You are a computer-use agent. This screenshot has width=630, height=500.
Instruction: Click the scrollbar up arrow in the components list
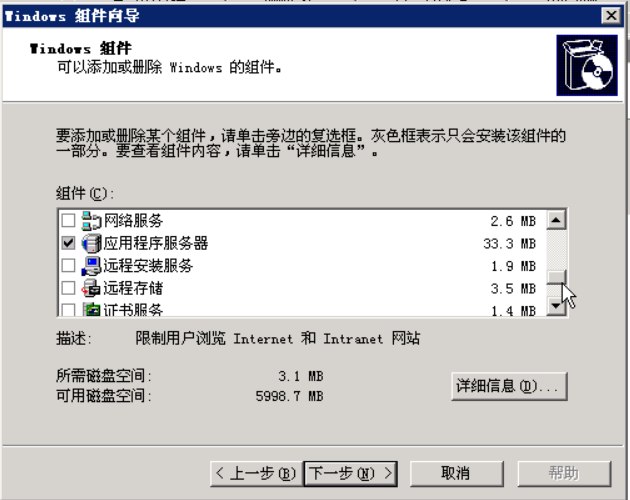556,220
